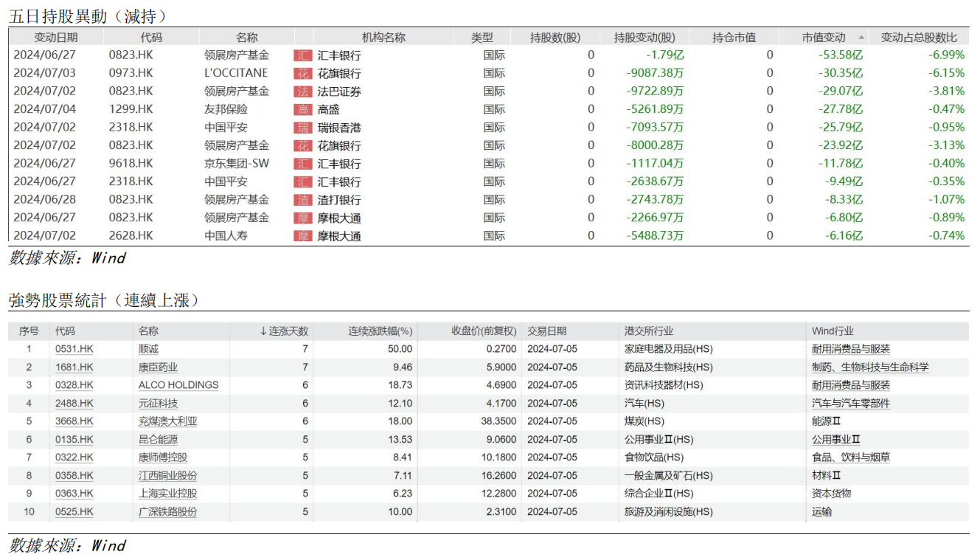Click the 持股变动(股) column header

[x=644, y=37]
